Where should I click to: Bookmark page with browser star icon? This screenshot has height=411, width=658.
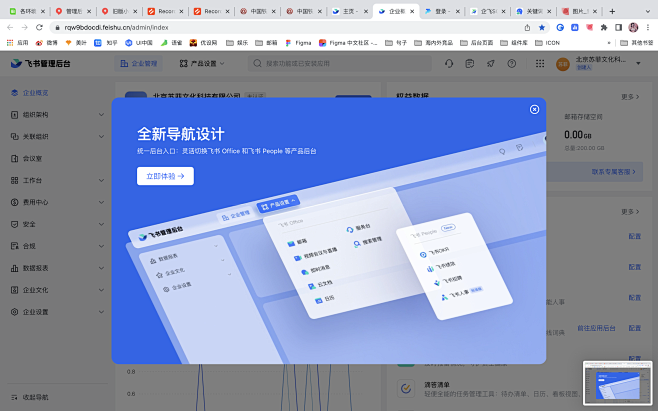tap(542, 27)
